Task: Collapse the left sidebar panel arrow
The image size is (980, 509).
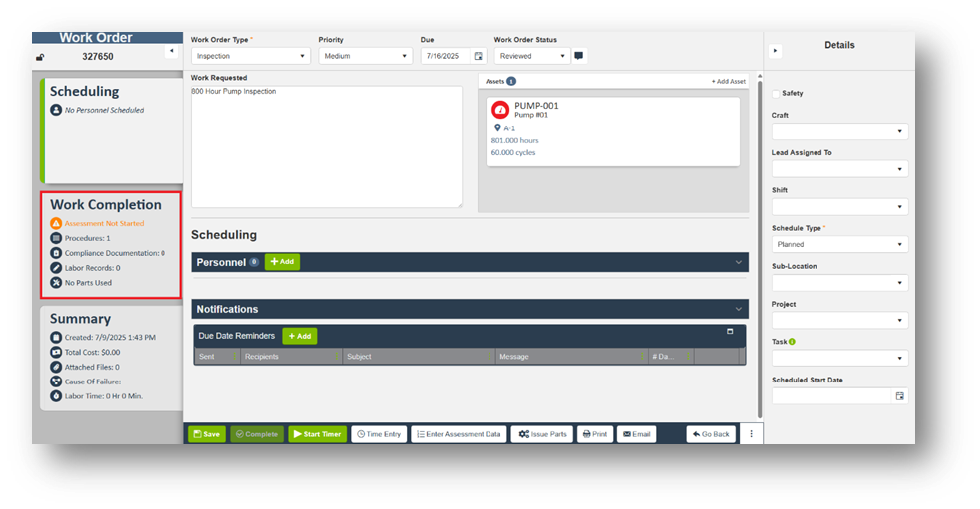Action: (x=170, y=51)
